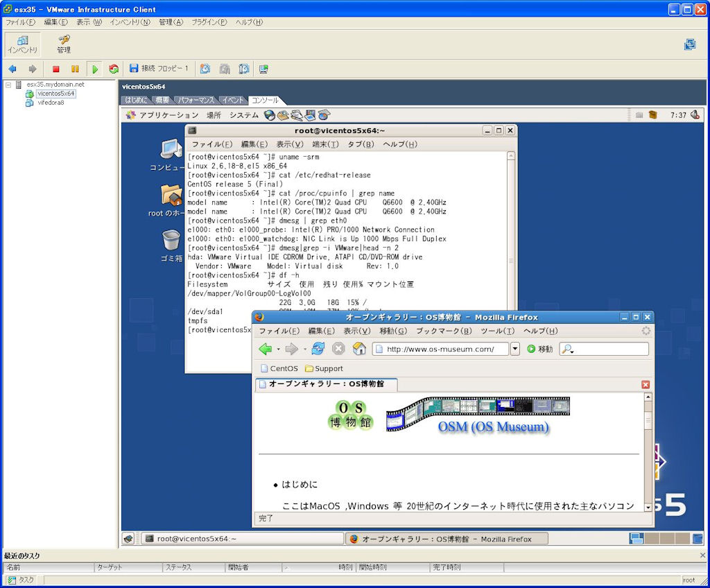Open the Inventory view button
The width and height of the screenshot is (710, 588).
[22, 44]
